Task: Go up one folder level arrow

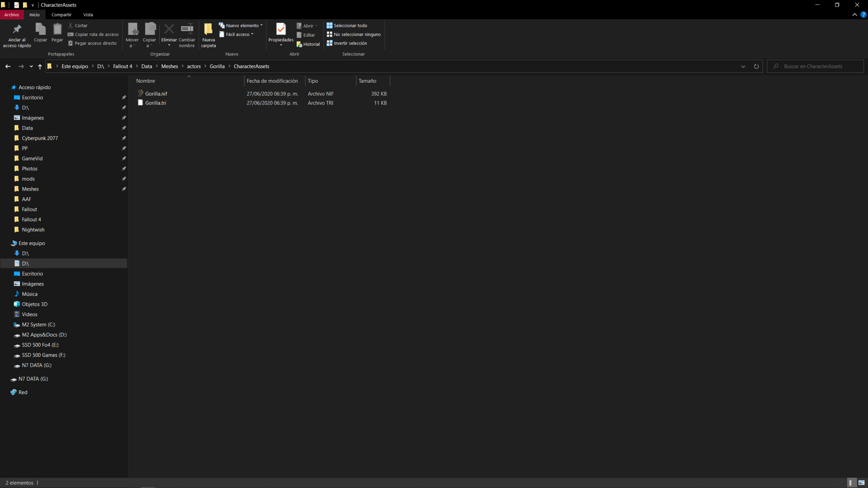Action: click(40, 66)
